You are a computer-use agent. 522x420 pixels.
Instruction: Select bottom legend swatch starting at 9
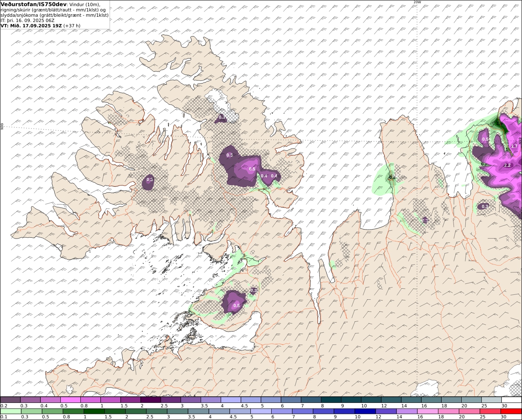[x=344, y=411]
